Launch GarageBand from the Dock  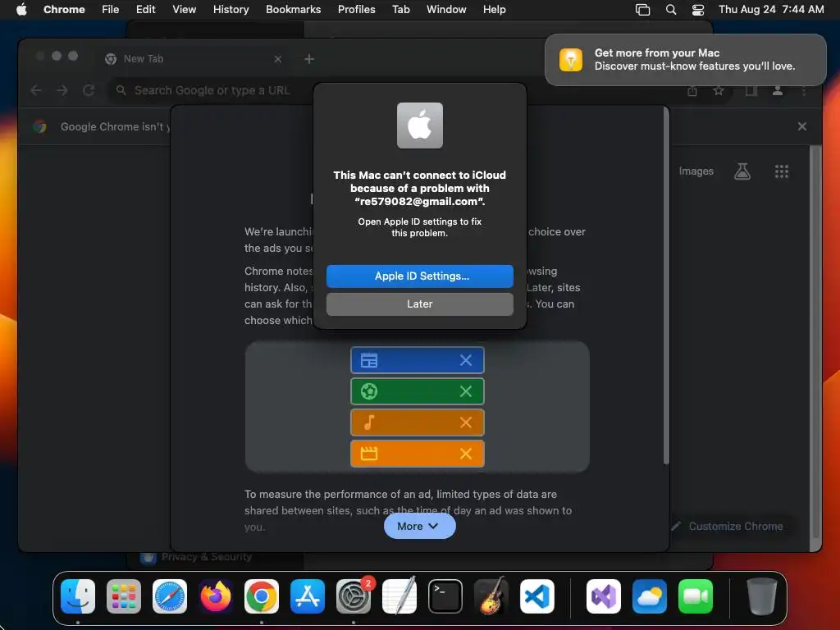click(x=491, y=596)
